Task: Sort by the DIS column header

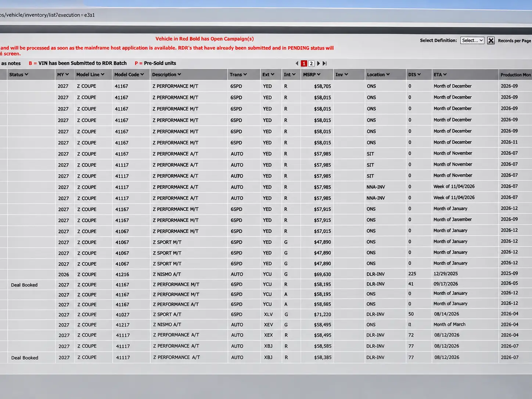Action: click(x=414, y=75)
